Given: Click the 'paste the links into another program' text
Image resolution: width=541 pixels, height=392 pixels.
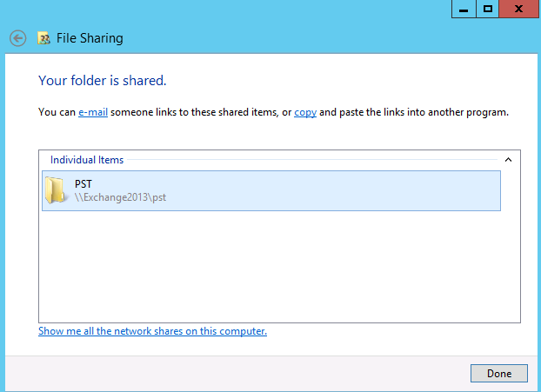Looking at the screenshot, I should pyautogui.click(x=424, y=112).
